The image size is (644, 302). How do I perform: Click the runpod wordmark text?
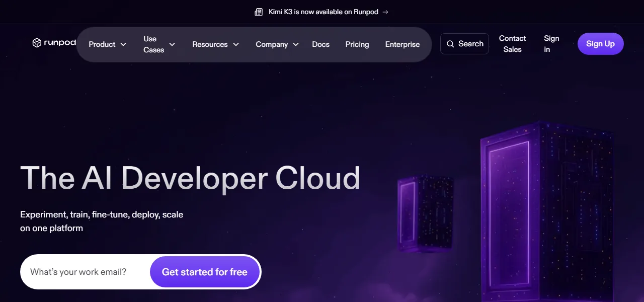60,43
